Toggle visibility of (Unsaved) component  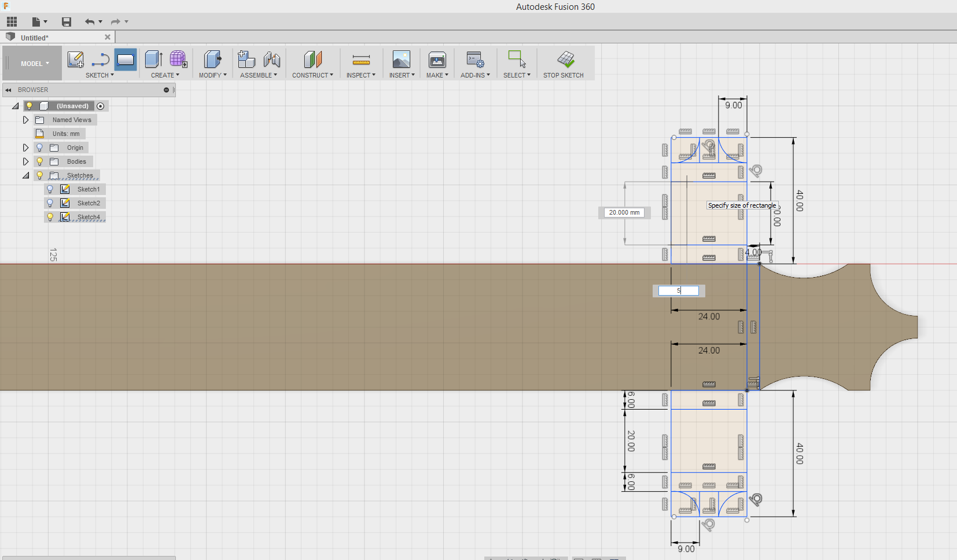pos(29,106)
